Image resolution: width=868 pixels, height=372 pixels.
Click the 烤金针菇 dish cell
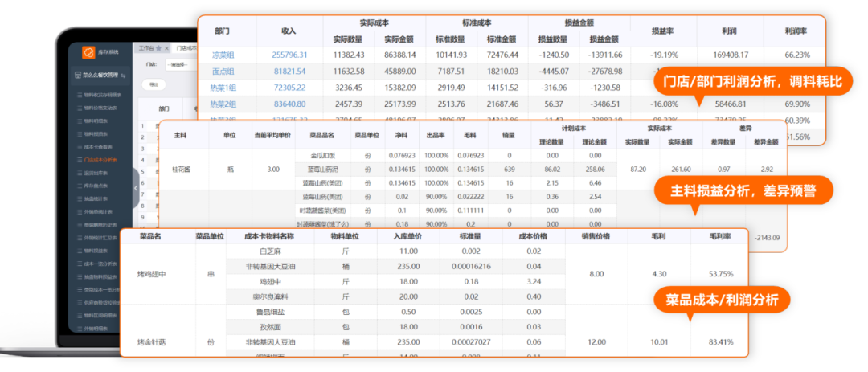[149, 342]
